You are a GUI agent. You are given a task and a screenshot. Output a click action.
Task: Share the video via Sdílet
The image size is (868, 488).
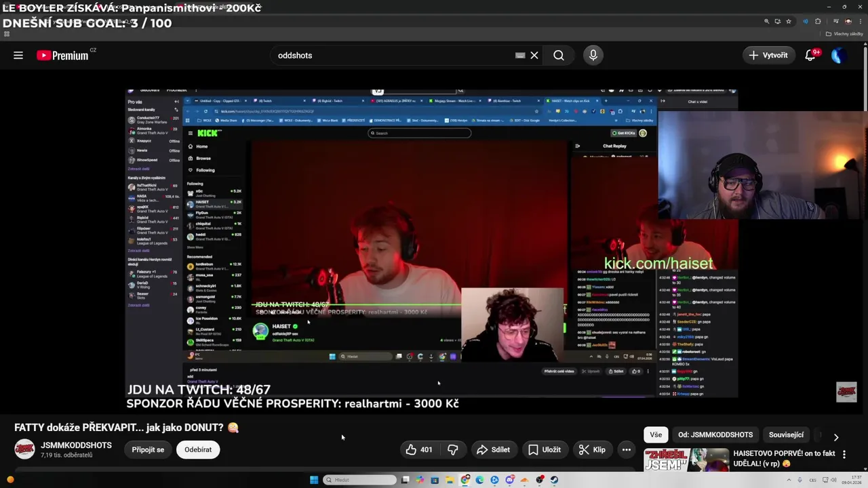coord(493,449)
